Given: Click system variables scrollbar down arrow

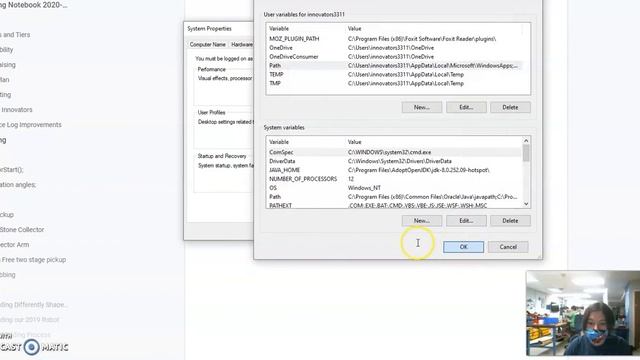Looking at the screenshot, I should (x=526, y=204).
